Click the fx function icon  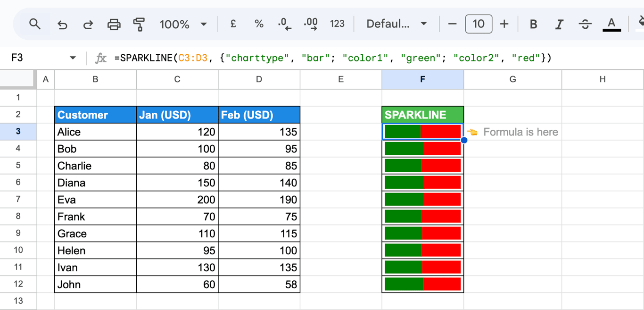coord(101,58)
